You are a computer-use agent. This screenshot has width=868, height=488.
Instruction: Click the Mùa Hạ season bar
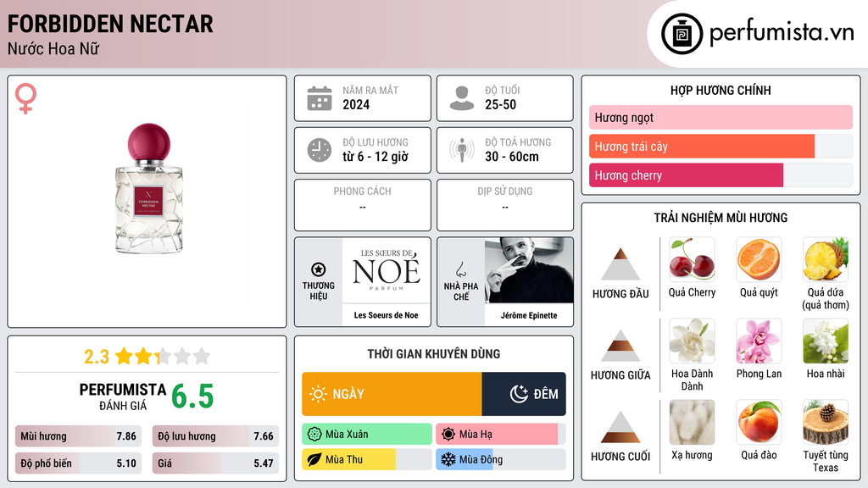pos(500,435)
